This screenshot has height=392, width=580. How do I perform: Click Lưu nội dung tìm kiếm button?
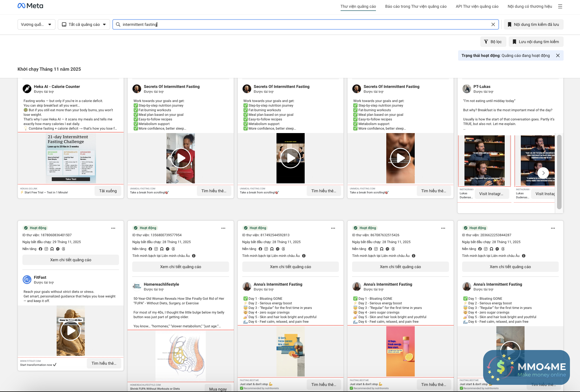pyautogui.click(x=536, y=42)
